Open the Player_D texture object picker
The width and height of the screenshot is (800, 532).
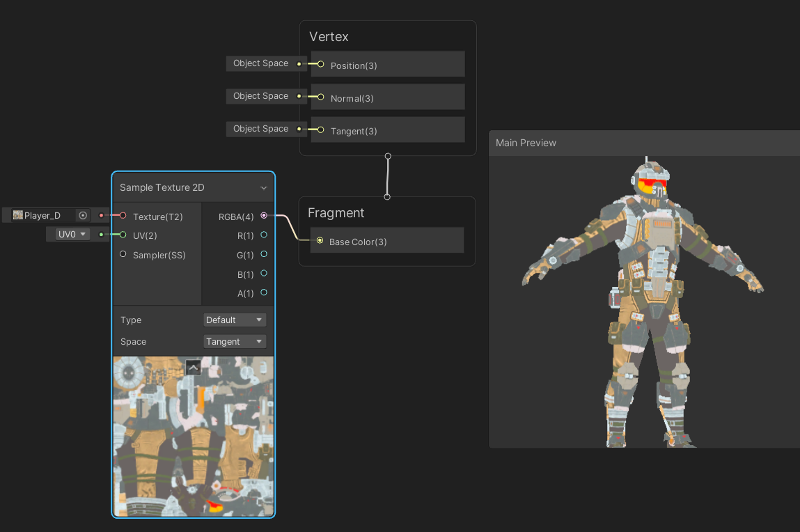point(83,215)
